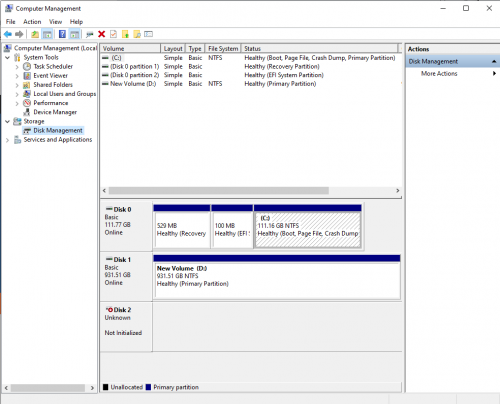Viewport: 500px width, 404px height.
Task: Click the Services and Applications icon
Action: pyautogui.click(x=17, y=140)
